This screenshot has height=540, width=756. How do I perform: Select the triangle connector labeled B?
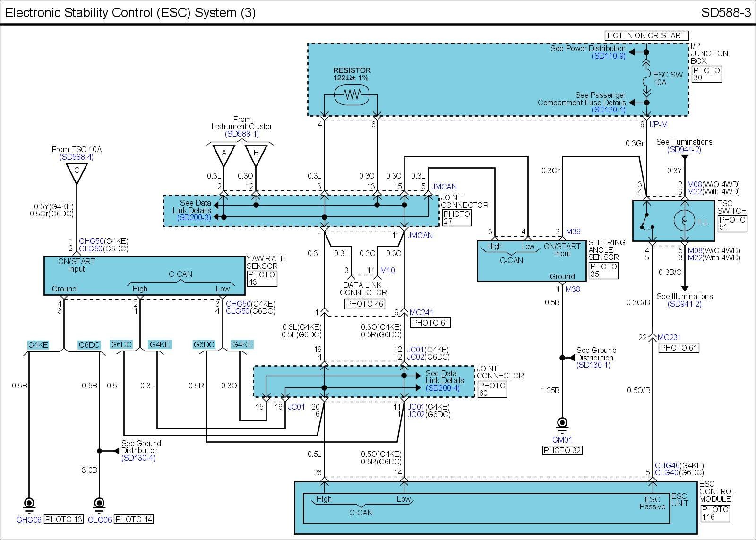pyautogui.click(x=256, y=154)
